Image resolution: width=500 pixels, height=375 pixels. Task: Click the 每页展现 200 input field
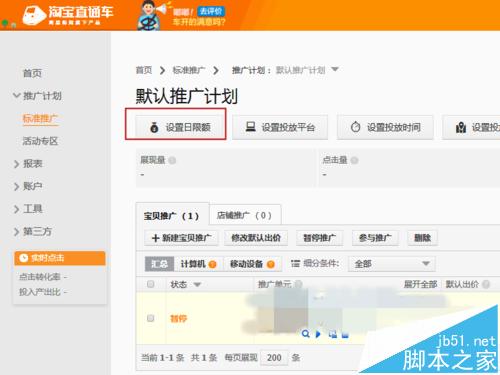click(274, 358)
